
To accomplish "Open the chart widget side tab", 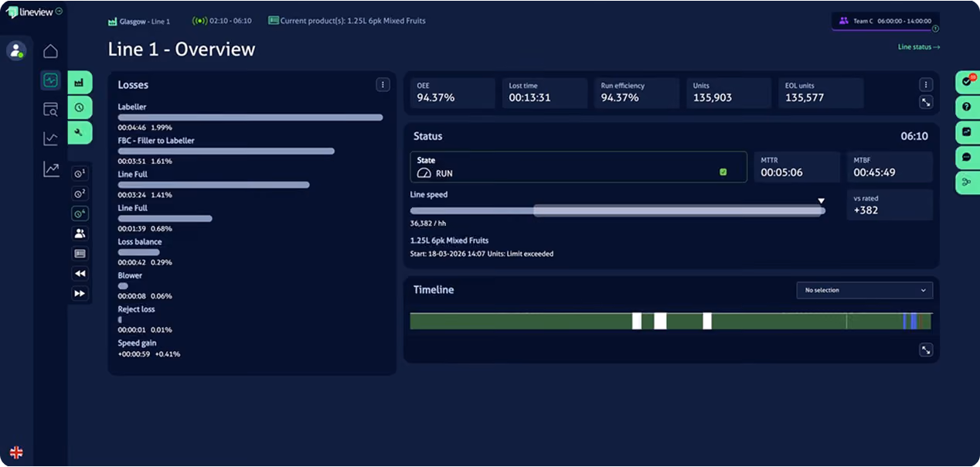I will point(967,131).
